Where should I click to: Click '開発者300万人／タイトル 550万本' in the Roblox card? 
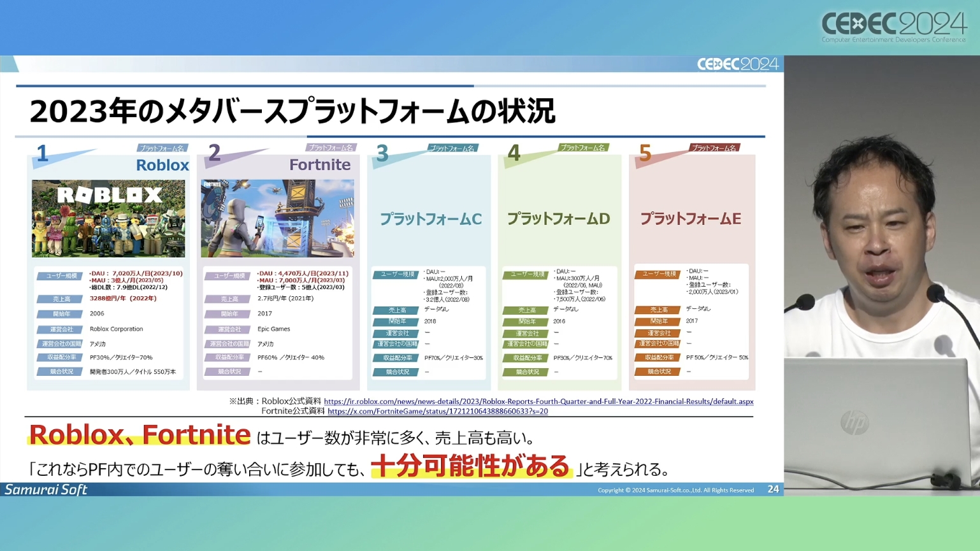tap(133, 372)
